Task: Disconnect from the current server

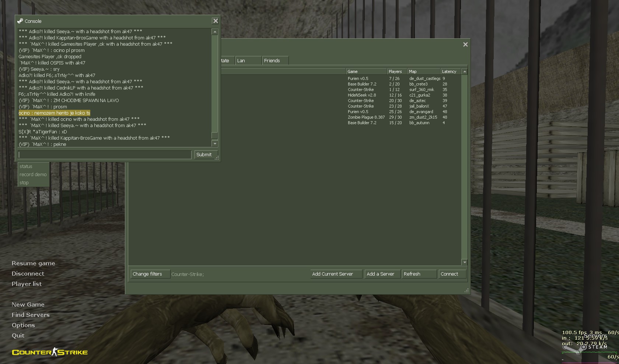Action: [28, 274]
